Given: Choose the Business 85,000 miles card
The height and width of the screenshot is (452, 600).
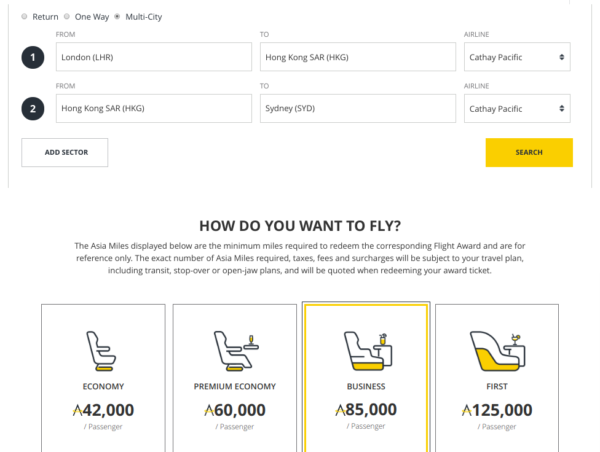Looking at the screenshot, I should coord(366,380).
